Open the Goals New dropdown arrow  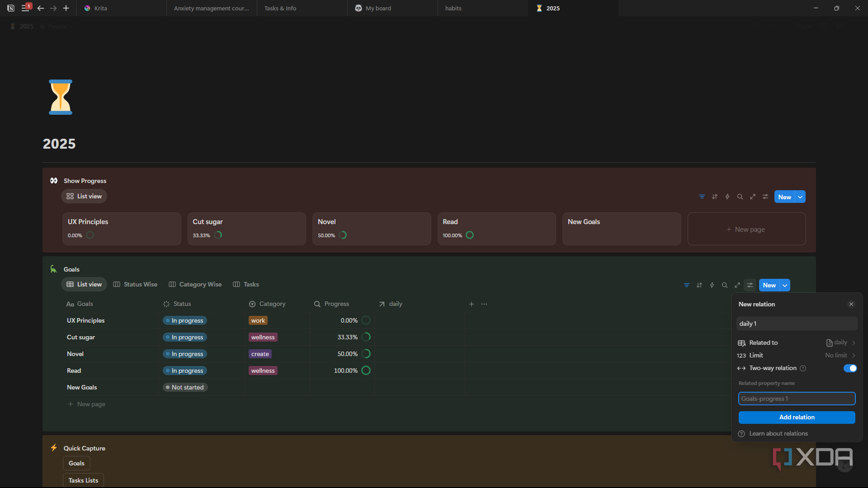[x=785, y=285]
